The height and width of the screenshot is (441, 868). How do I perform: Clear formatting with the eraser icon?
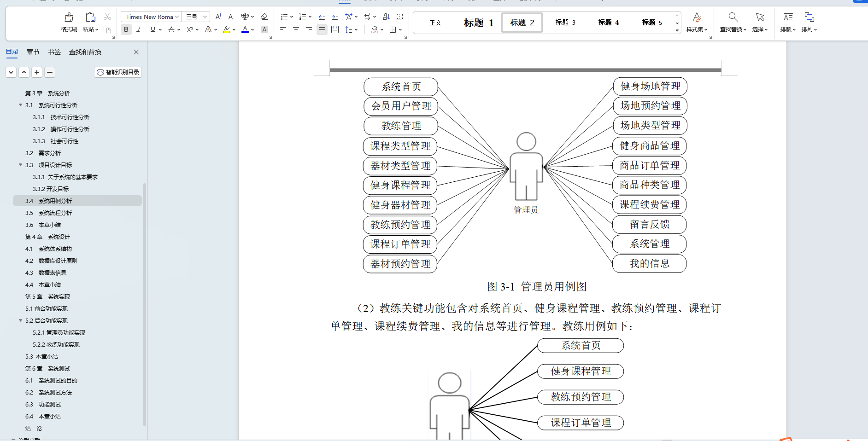pyautogui.click(x=264, y=17)
